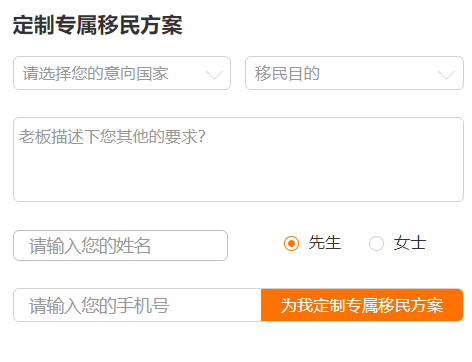Focus the 请输入您的手机号 phone field
Screen dimensions: 472x362
pos(137,305)
